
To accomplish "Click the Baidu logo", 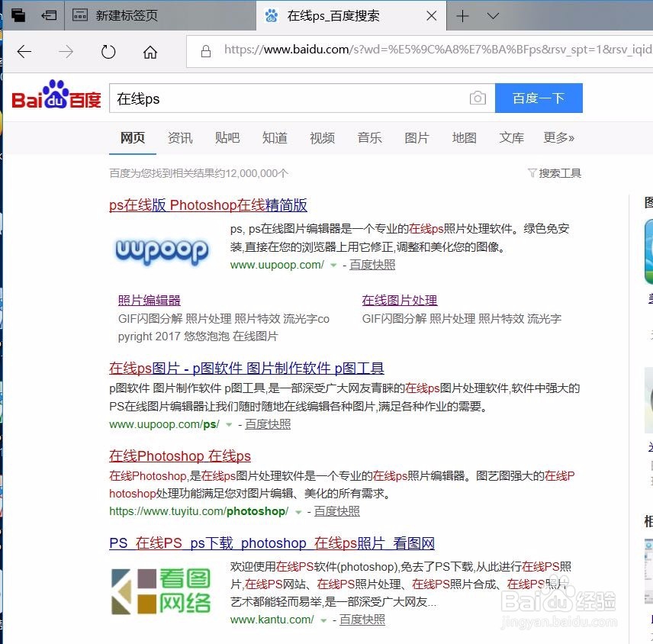I will pos(56,95).
